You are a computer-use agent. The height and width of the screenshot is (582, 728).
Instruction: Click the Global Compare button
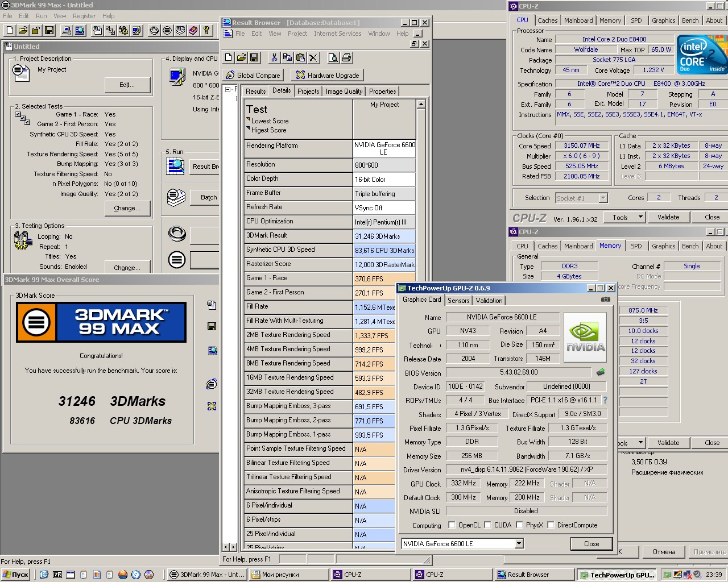point(254,75)
